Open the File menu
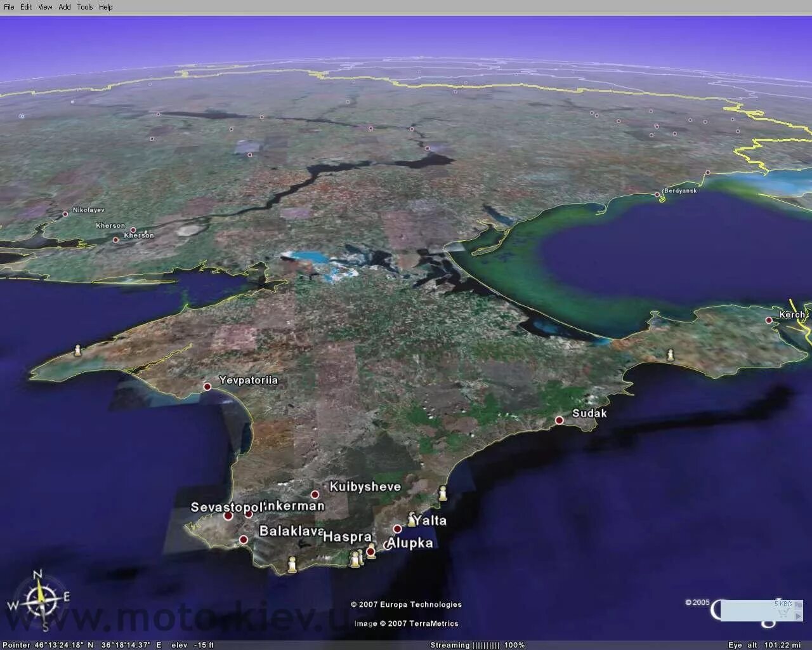 tap(9, 7)
